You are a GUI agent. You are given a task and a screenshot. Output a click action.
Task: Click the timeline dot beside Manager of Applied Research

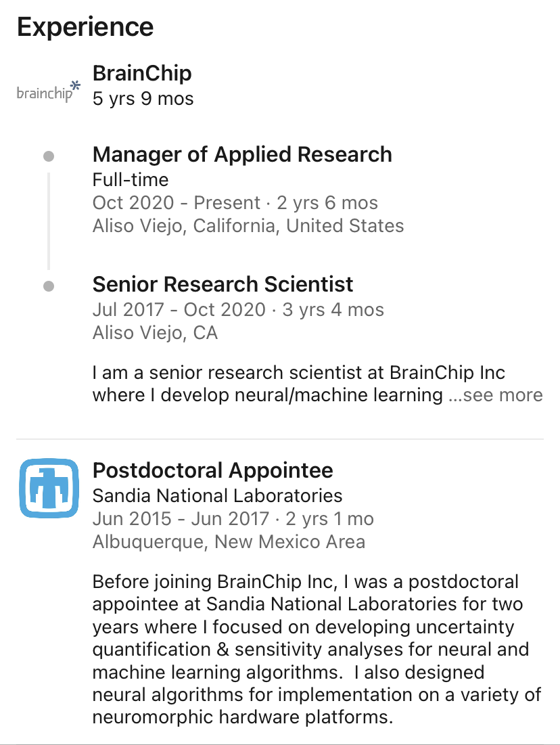pyautogui.click(x=48, y=156)
